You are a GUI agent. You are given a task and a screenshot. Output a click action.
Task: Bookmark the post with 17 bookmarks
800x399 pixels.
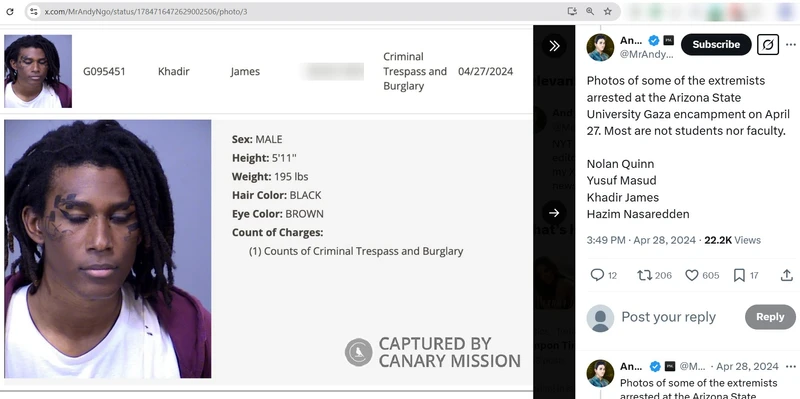(x=739, y=276)
